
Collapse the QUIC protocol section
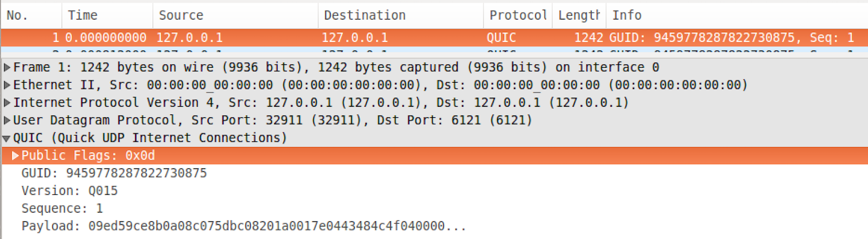tap(7, 138)
